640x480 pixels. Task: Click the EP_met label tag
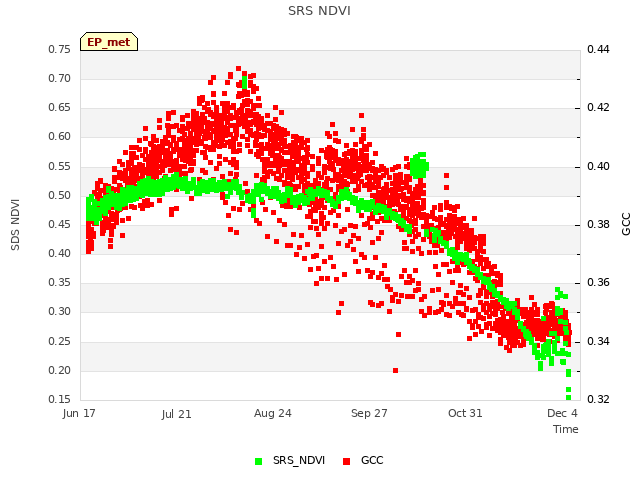[109, 42]
